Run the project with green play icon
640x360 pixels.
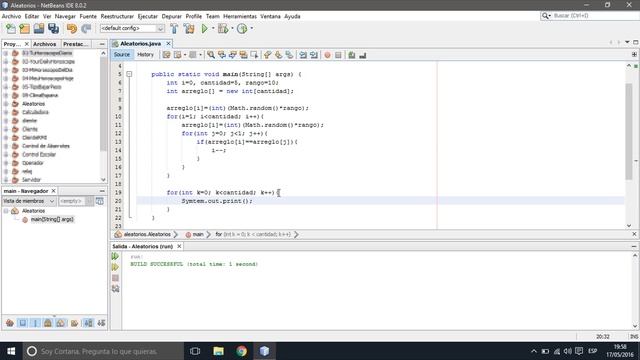(x=204, y=29)
